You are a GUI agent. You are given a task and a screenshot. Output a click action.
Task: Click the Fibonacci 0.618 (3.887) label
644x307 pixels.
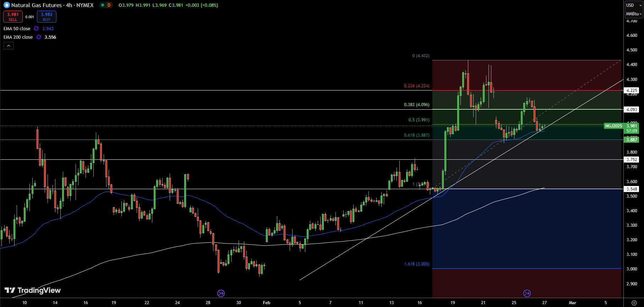pyautogui.click(x=416, y=135)
